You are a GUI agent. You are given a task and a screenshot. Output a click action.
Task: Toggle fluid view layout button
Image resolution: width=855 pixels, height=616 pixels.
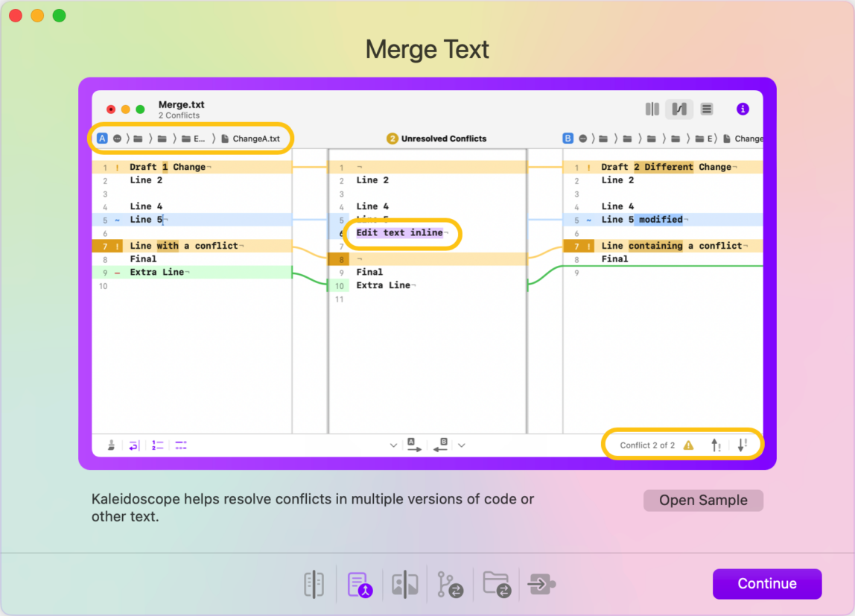(x=679, y=109)
